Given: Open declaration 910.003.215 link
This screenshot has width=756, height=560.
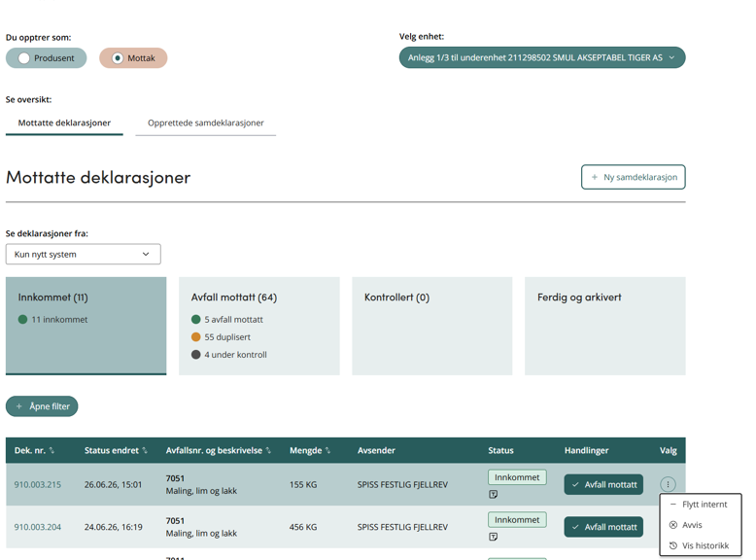Looking at the screenshot, I should 38,485.
